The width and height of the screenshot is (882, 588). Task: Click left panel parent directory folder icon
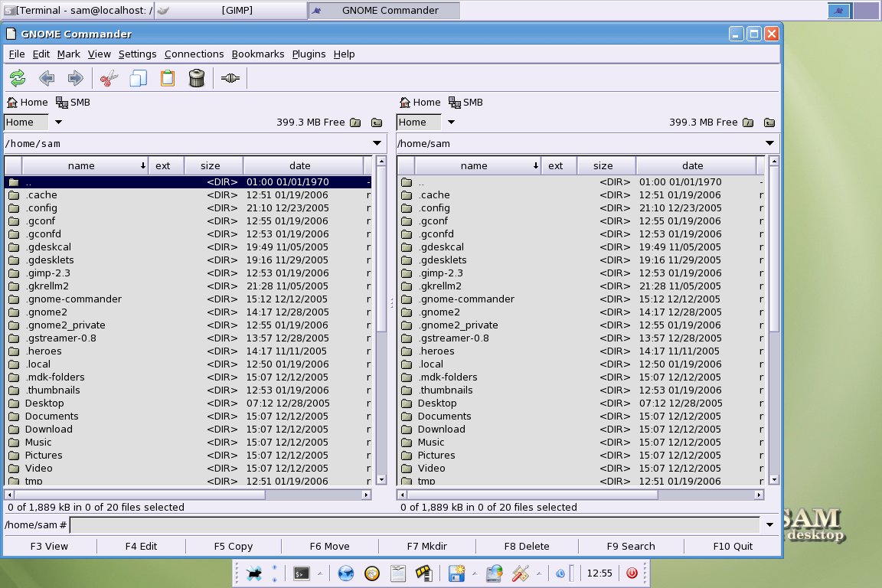pos(377,122)
